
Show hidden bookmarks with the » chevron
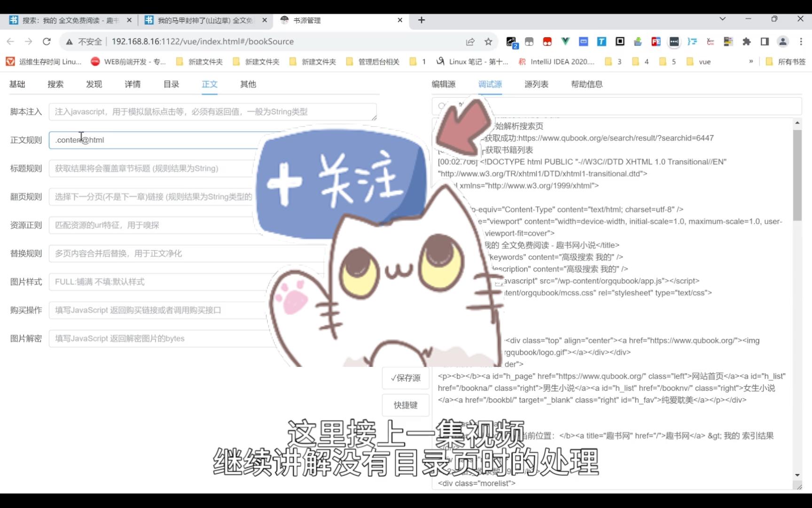(x=751, y=61)
